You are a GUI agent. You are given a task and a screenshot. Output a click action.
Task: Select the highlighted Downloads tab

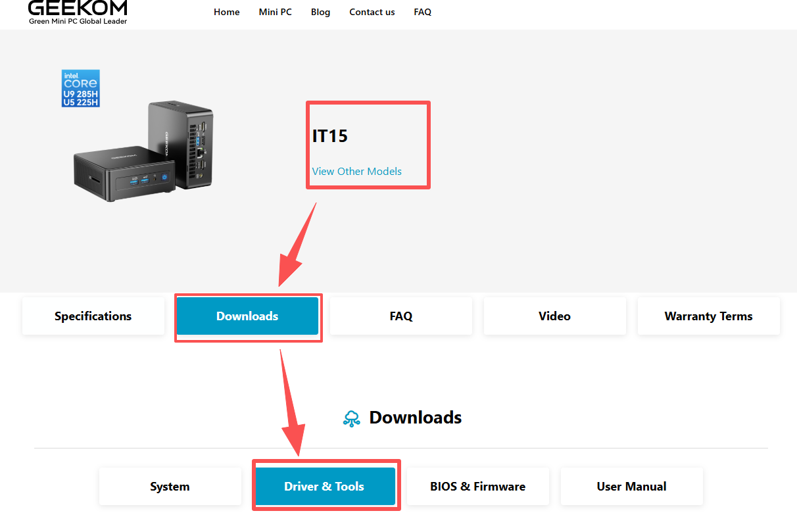pos(247,316)
